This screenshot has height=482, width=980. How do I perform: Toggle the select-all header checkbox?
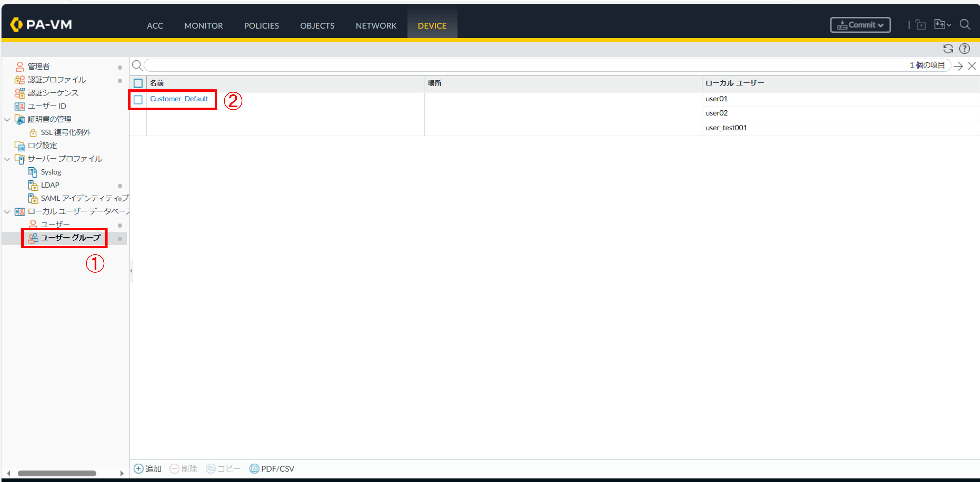click(138, 83)
